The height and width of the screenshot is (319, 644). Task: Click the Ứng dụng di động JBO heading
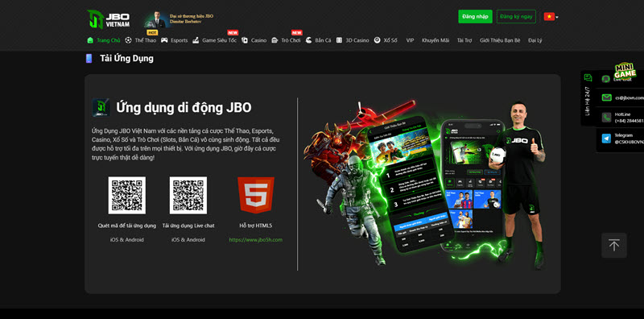(184, 108)
